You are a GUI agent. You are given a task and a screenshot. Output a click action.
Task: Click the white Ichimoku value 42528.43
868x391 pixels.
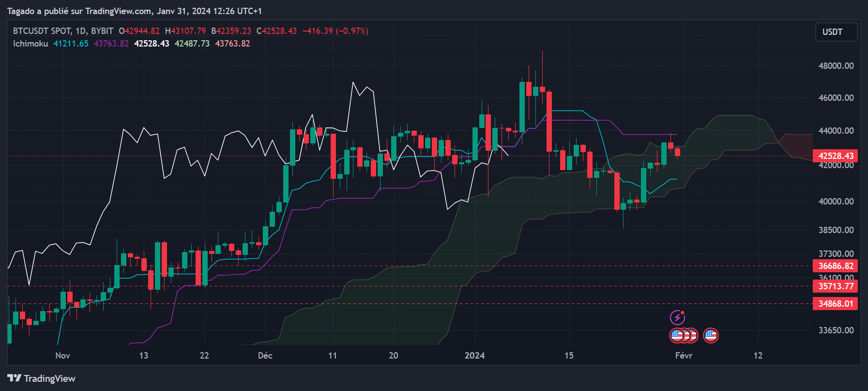(152, 44)
